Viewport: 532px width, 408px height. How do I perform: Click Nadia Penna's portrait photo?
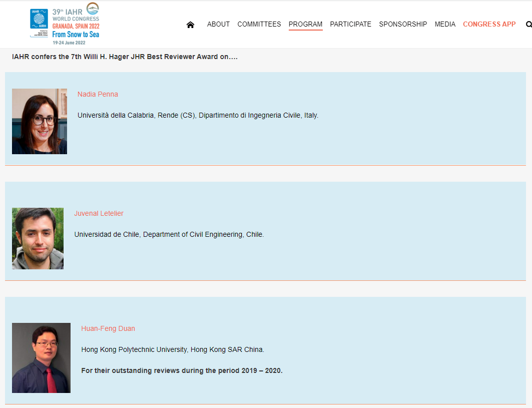[40, 121]
